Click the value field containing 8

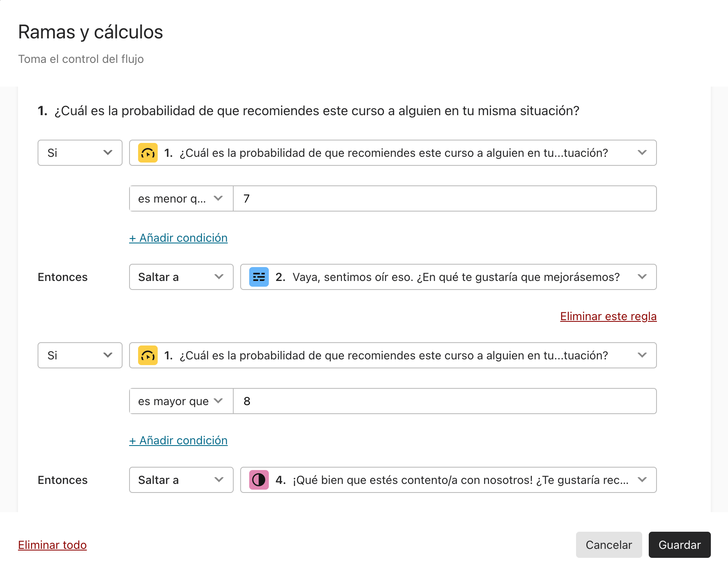[445, 401]
